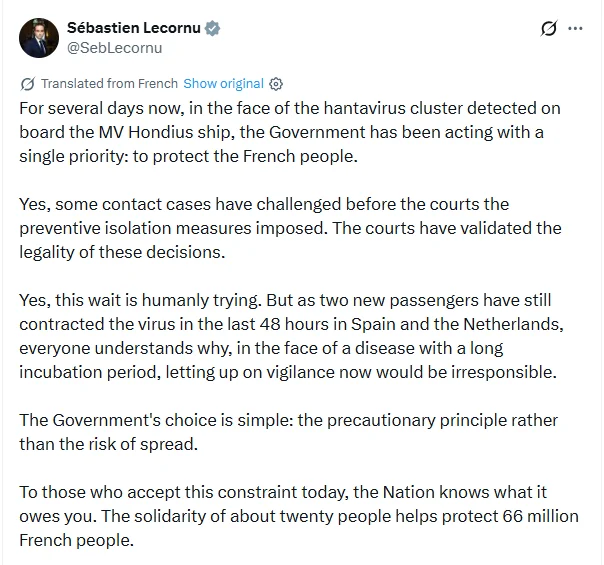This screenshot has height=565, width=604.
Task: Click the Grok icon beside the more menu
Action: (549, 28)
